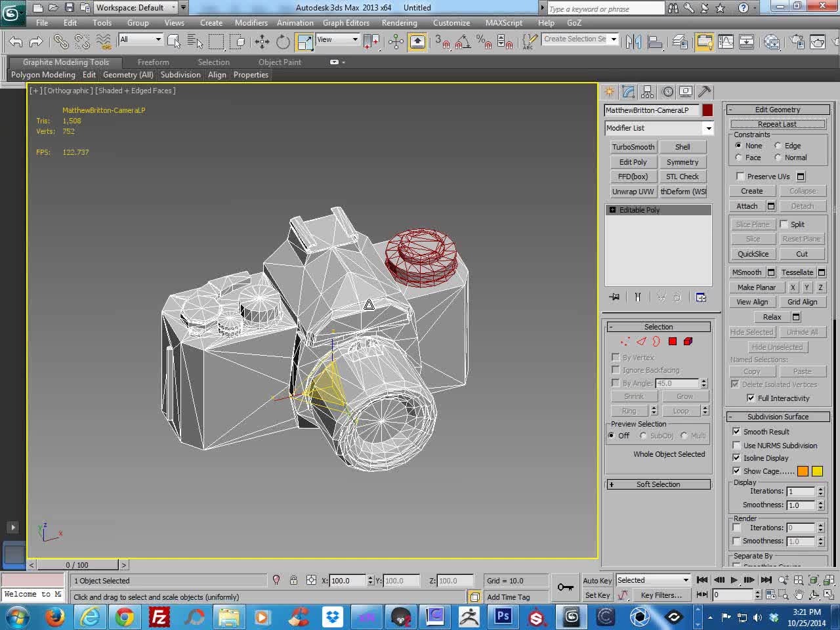840x630 pixels.
Task: Click Configure Modifier Sets icon
Action: pos(701,297)
